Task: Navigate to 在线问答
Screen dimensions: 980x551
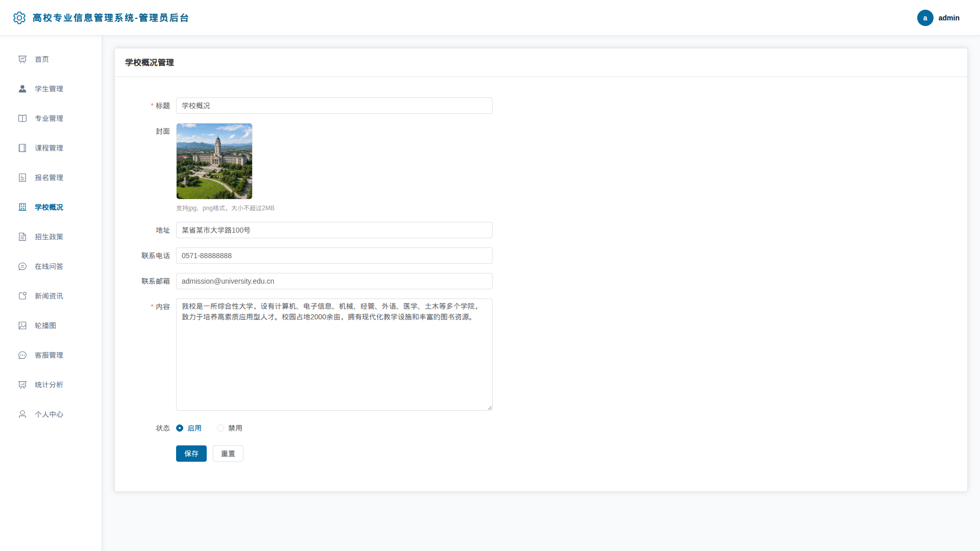Action: pyautogui.click(x=51, y=266)
